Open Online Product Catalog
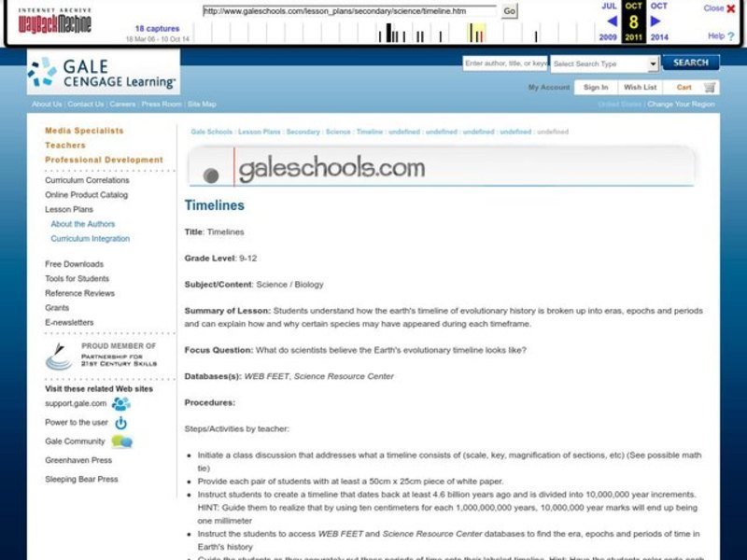This screenshot has width=747, height=560. point(86,195)
